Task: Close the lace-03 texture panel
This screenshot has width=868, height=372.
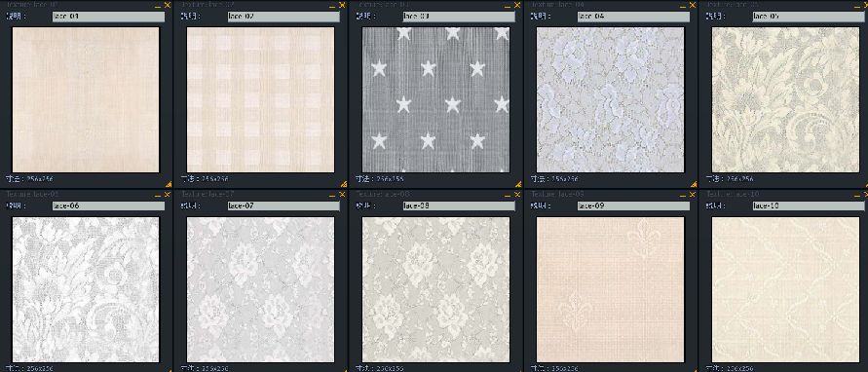Action: pyautogui.click(x=517, y=5)
